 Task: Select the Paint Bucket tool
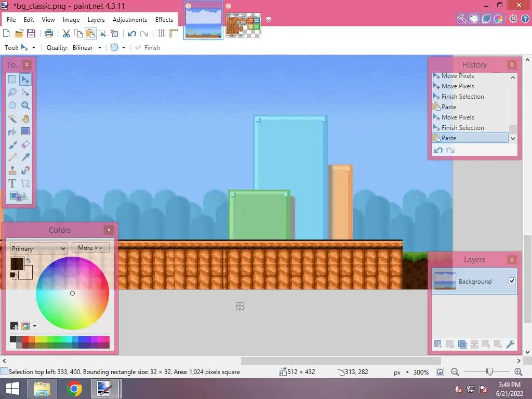(12, 131)
